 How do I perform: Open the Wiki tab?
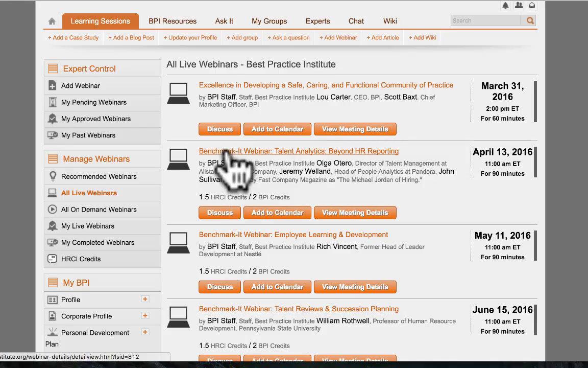(390, 21)
